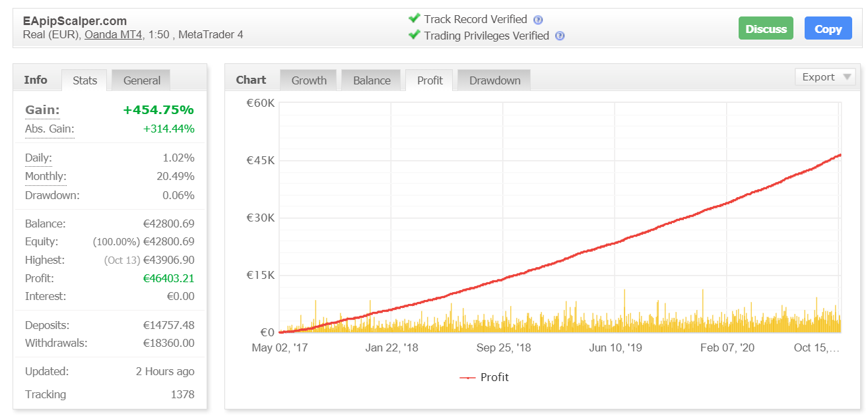Open the Oanda MT4 broker link
Image resolution: width=868 pixels, height=420 pixels.
114,34
